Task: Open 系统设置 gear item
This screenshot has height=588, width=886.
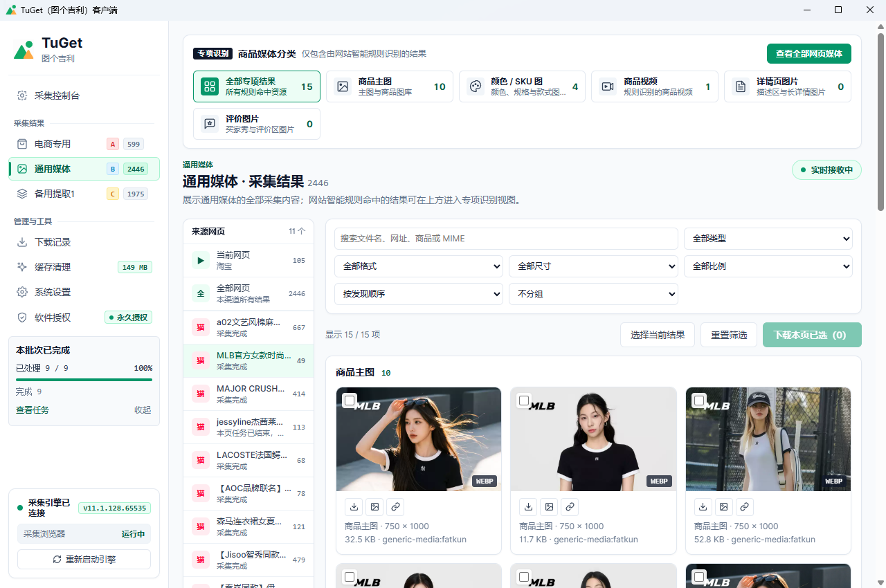Action: click(84, 292)
